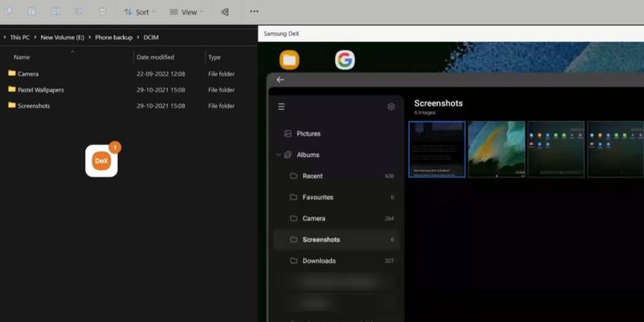Click the back arrow in Gallery window
644x322 pixels.
click(280, 80)
